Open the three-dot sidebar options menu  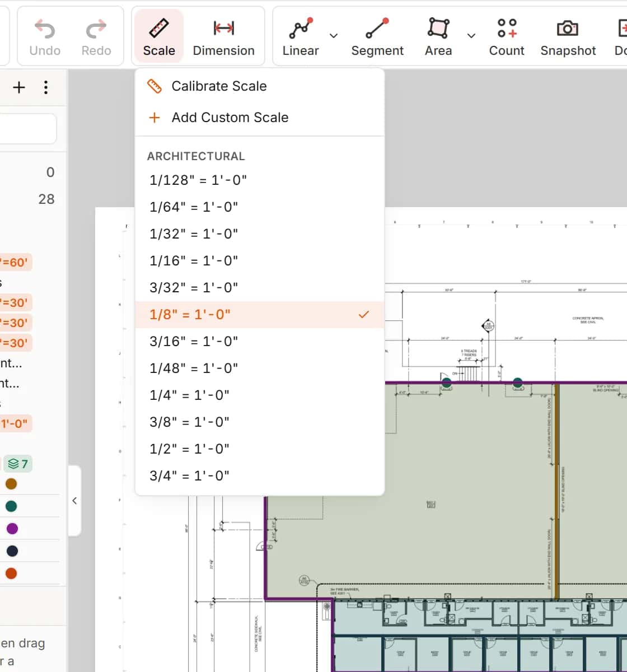click(x=46, y=87)
